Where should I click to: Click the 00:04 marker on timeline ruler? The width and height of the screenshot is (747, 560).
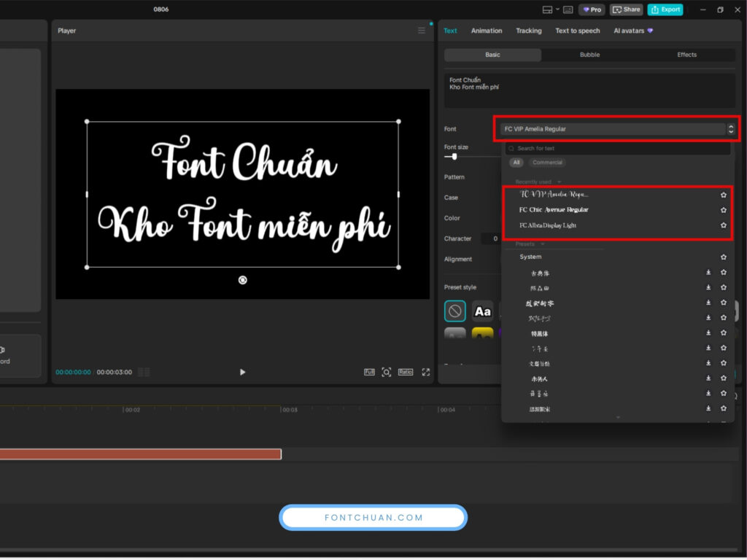tap(447, 410)
